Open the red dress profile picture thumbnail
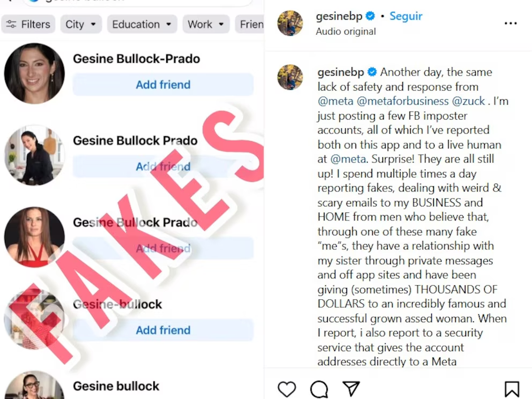 [34, 237]
